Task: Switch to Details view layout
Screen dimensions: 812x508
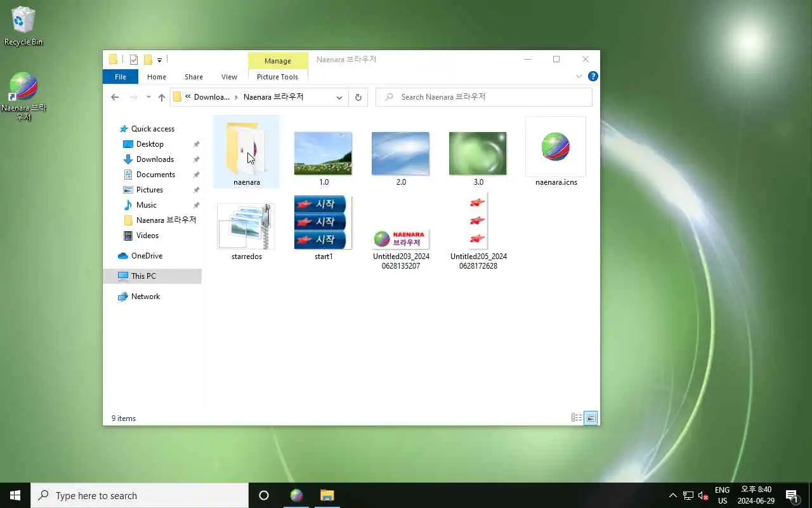Action: coord(577,418)
